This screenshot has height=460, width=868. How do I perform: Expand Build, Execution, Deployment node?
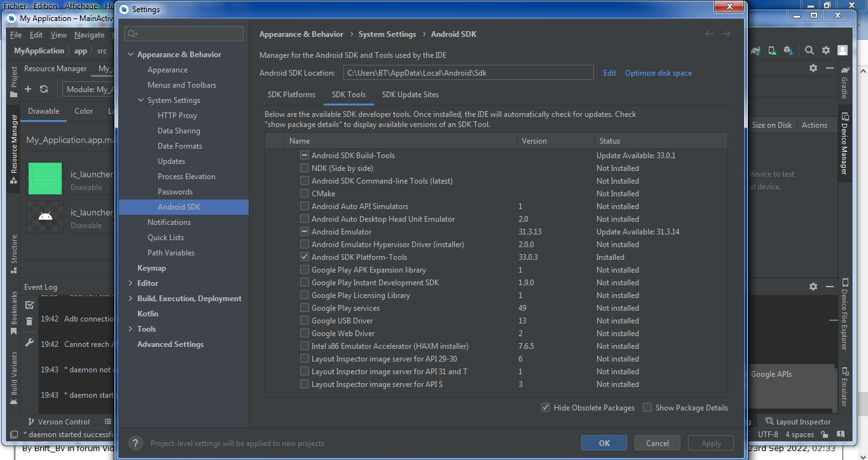pyautogui.click(x=130, y=299)
